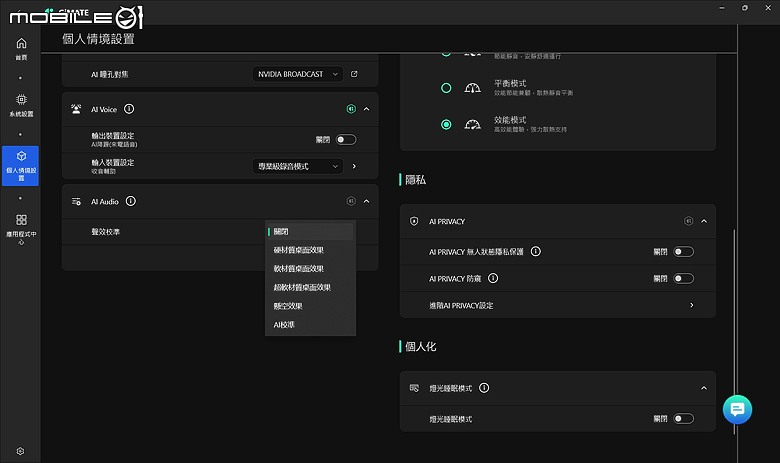Show info for AI PRIVACY anti-peeping

click(x=492, y=278)
